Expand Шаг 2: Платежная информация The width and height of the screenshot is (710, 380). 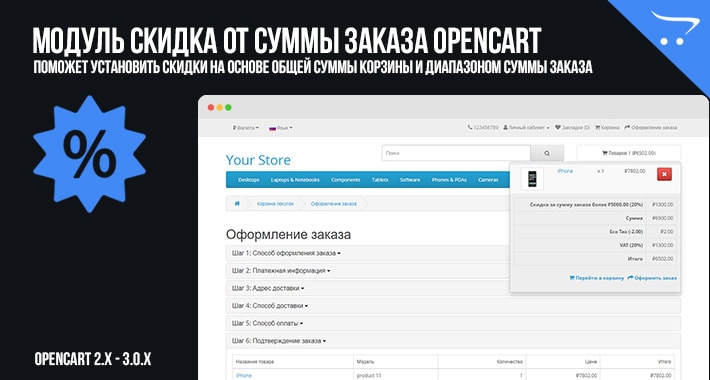[281, 270]
